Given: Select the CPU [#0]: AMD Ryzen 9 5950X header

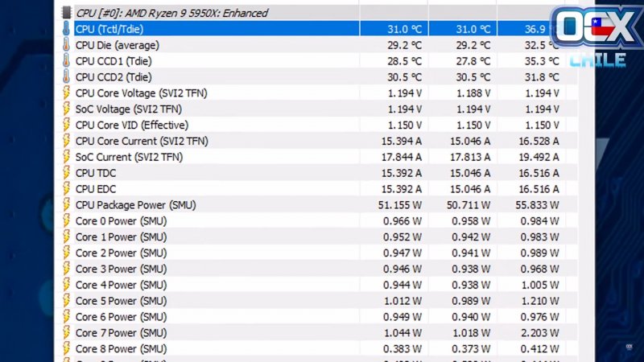Looking at the screenshot, I should click(171, 13).
